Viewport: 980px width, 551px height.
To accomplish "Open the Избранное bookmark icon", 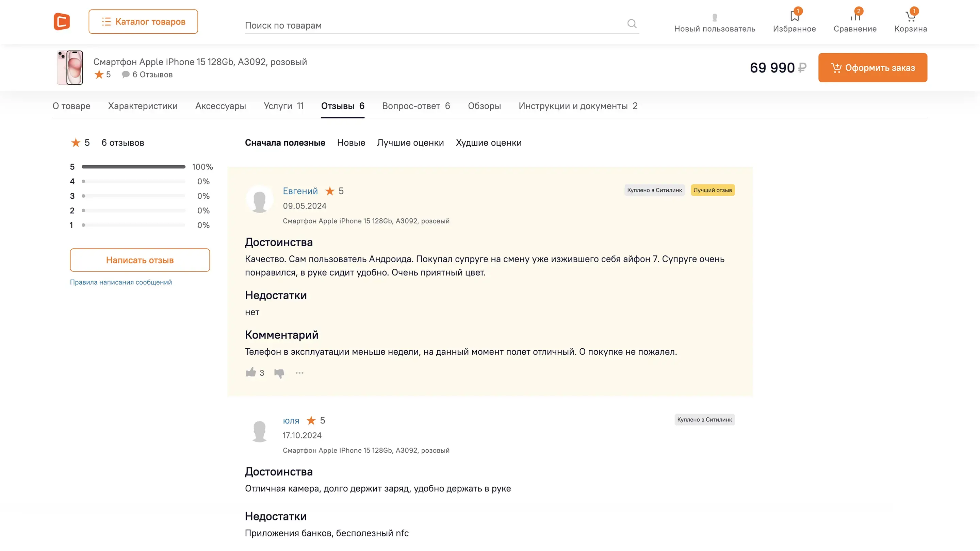I will (794, 16).
